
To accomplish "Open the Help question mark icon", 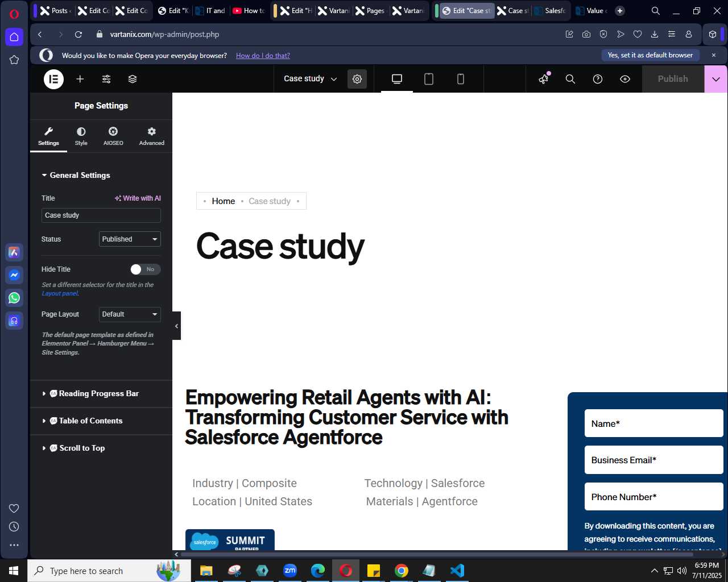I will [598, 79].
